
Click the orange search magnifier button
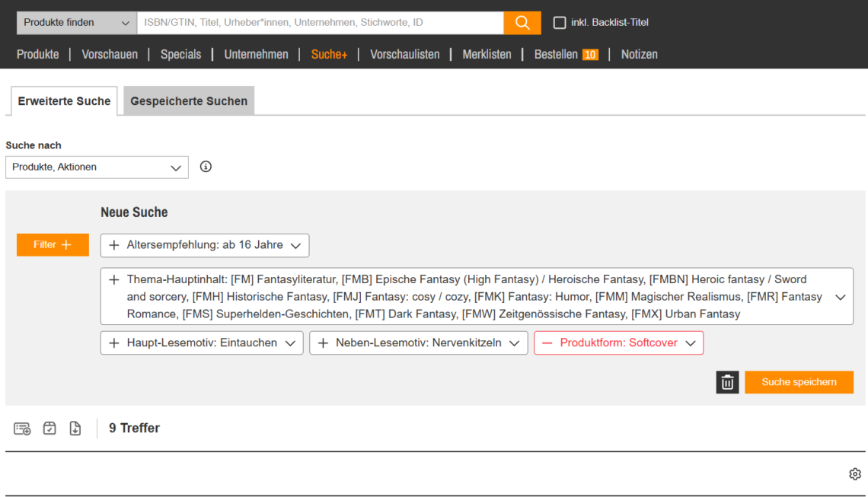(522, 23)
